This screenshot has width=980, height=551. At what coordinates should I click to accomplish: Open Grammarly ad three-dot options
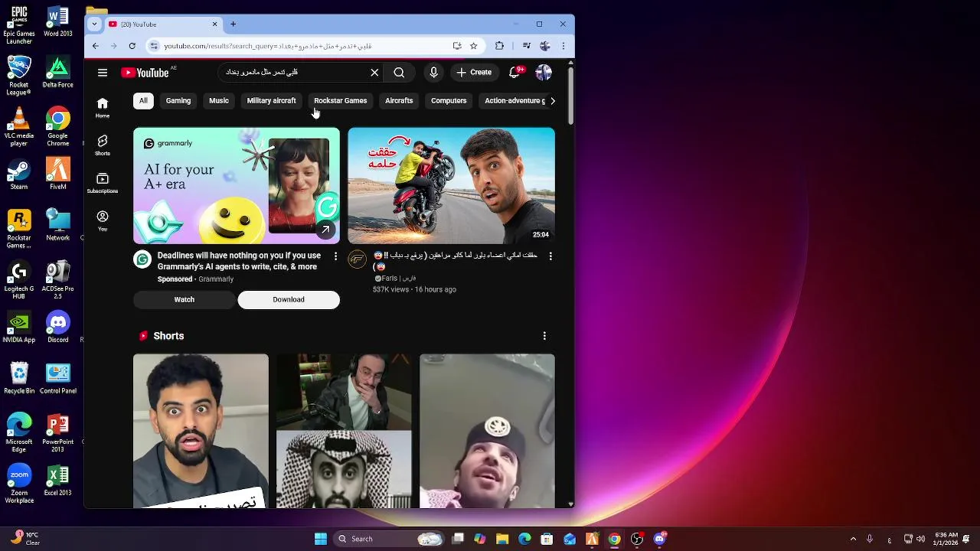[x=335, y=256]
